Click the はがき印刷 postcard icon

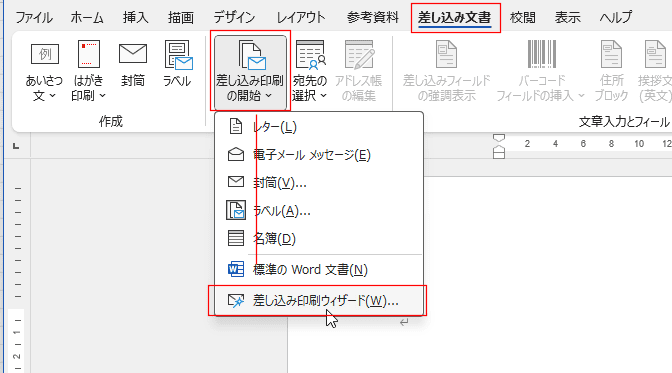89,54
